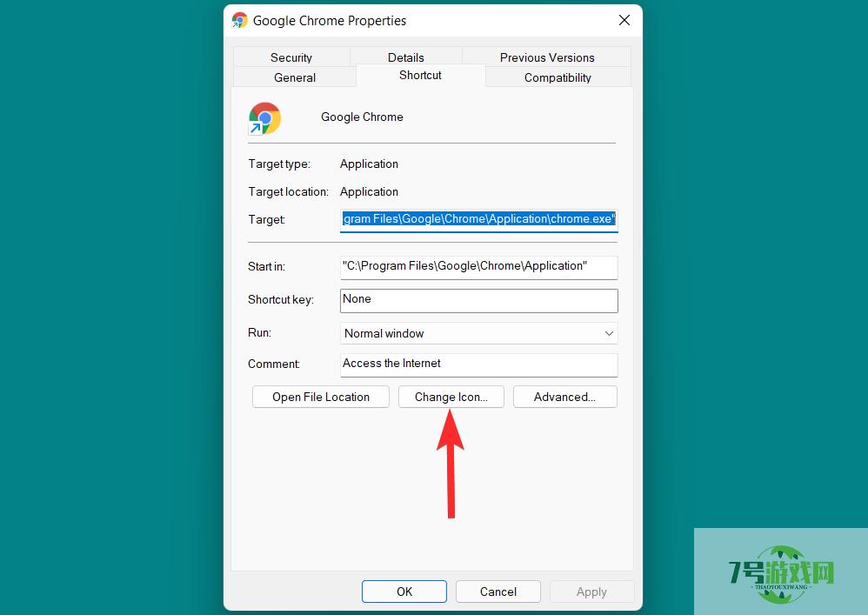The image size is (868, 615).
Task: Click the Start in input field
Action: (479, 267)
